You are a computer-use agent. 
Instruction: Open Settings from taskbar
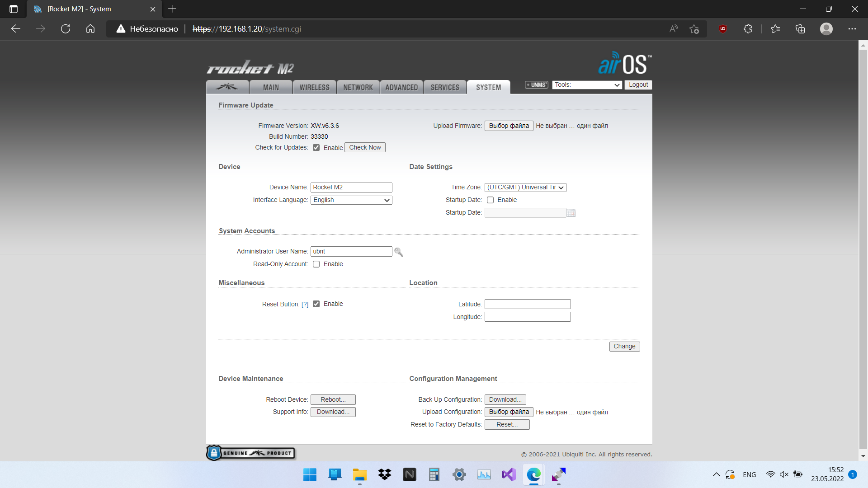pyautogui.click(x=459, y=475)
